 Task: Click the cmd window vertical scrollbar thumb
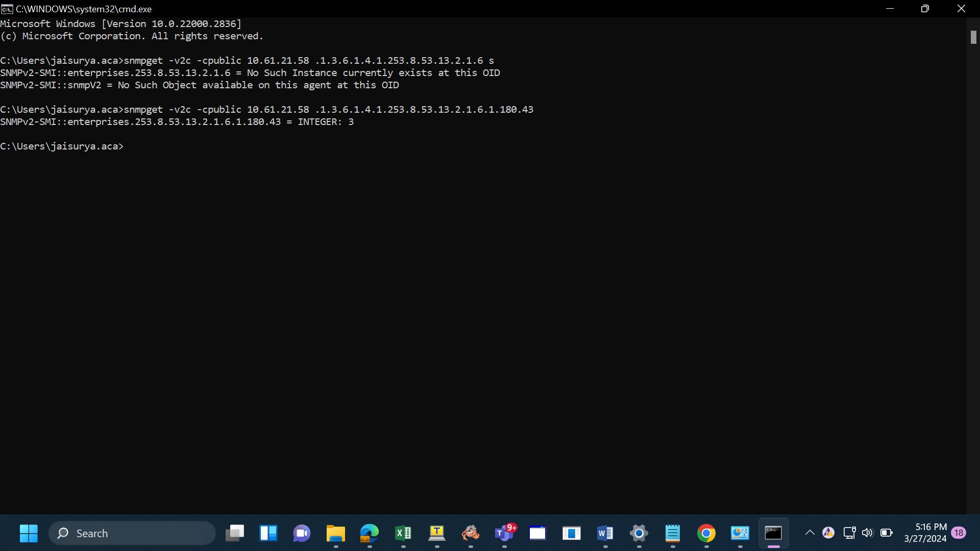tap(973, 37)
